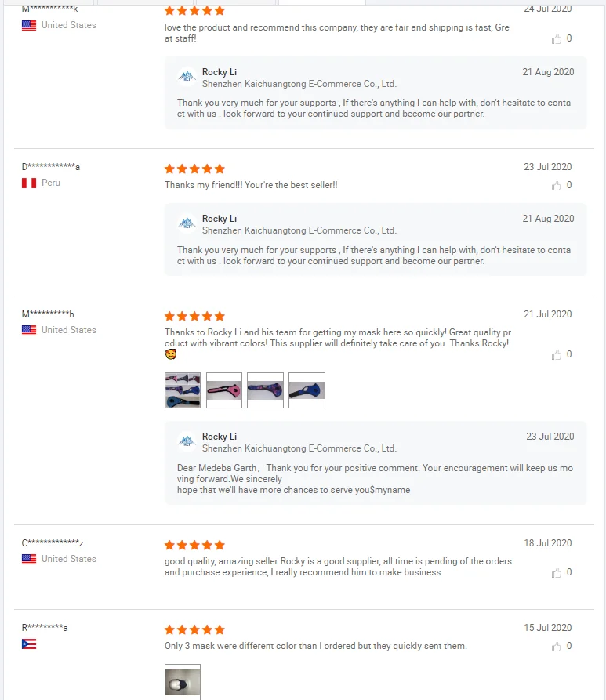Open the third mask photo thumbnail
This screenshot has height=700, width=606.
coord(265,390)
